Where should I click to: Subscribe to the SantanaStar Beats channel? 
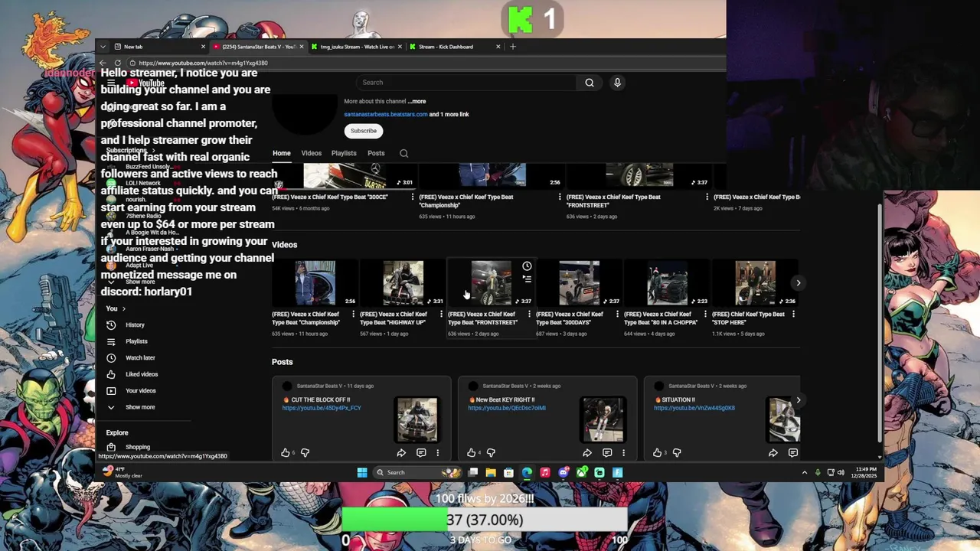(364, 131)
